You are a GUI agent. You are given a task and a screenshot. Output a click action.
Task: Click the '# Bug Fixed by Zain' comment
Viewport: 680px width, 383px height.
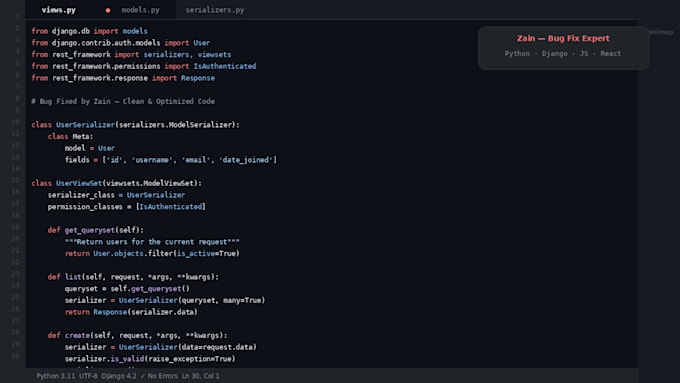click(123, 101)
